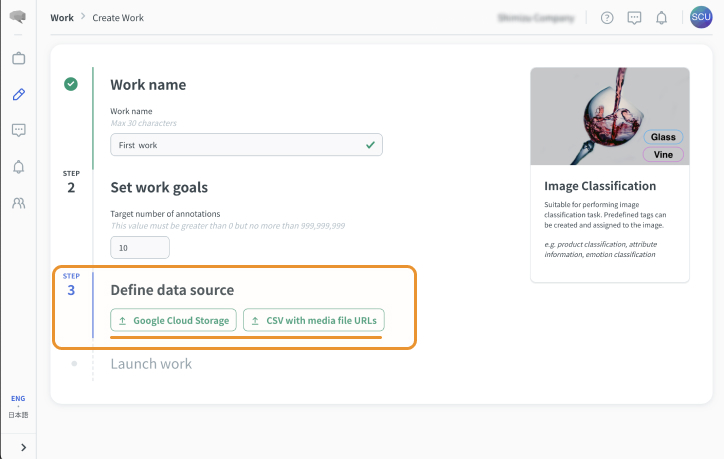Click the Work name section heading
The height and width of the screenshot is (459, 725).
click(148, 85)
